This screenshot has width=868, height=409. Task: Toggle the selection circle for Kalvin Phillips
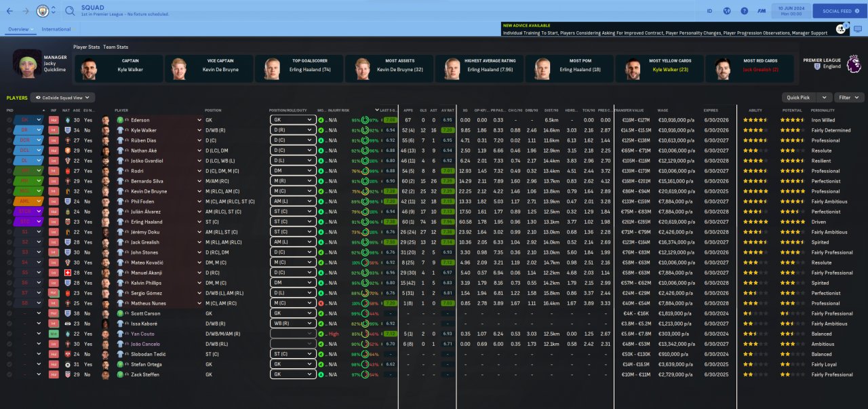(x=9, y=283)
